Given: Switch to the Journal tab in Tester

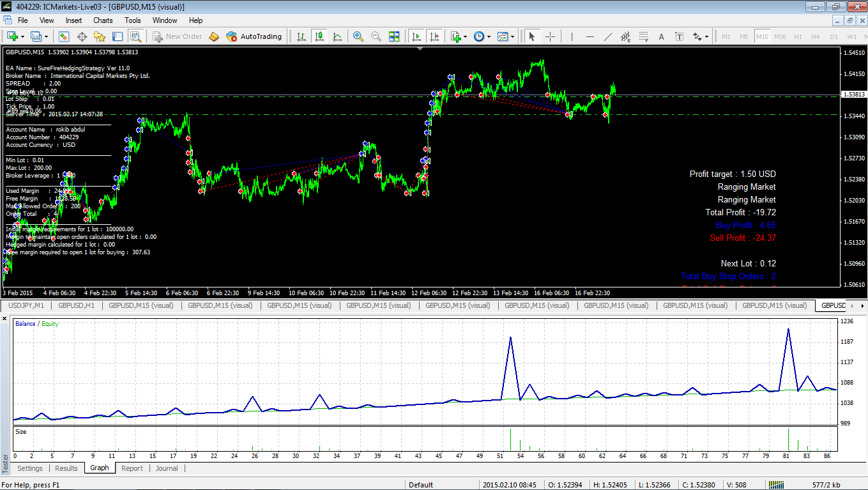Looking at the screenshot, I should 167,468.
